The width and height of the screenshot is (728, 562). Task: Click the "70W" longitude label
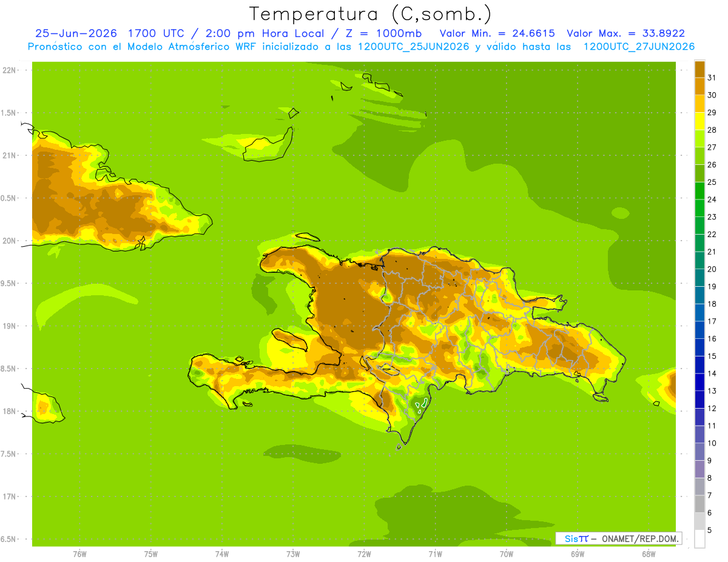(x=507, y=554)
